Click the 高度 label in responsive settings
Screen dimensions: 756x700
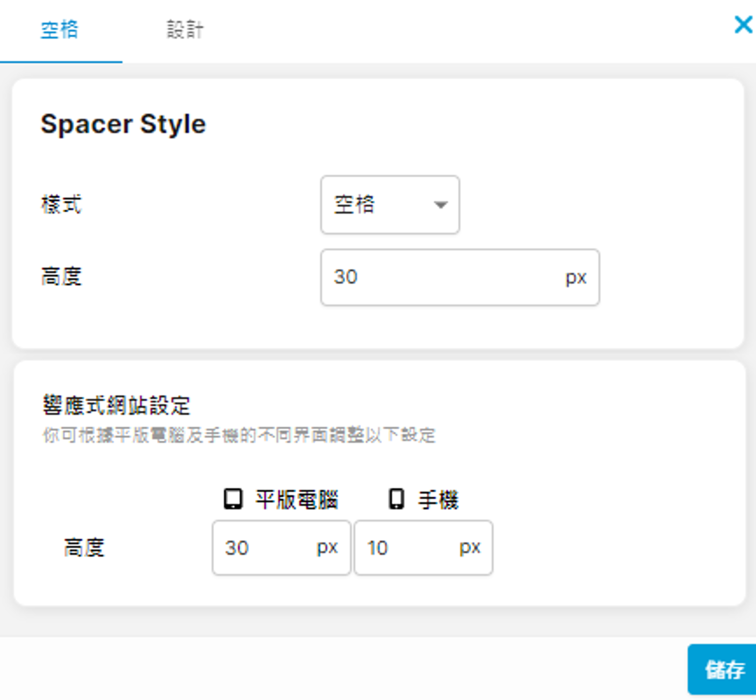coord(84,548)
